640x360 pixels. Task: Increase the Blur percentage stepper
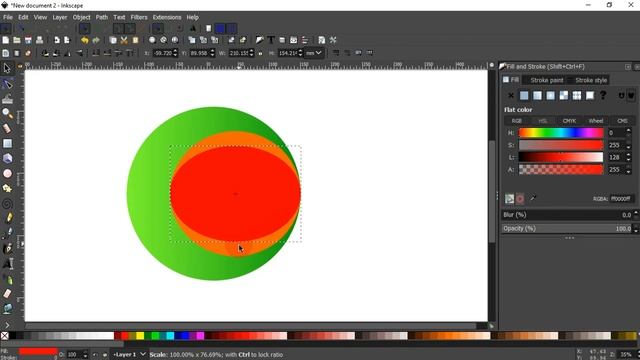pyautogui.click(x=636, y=212)
